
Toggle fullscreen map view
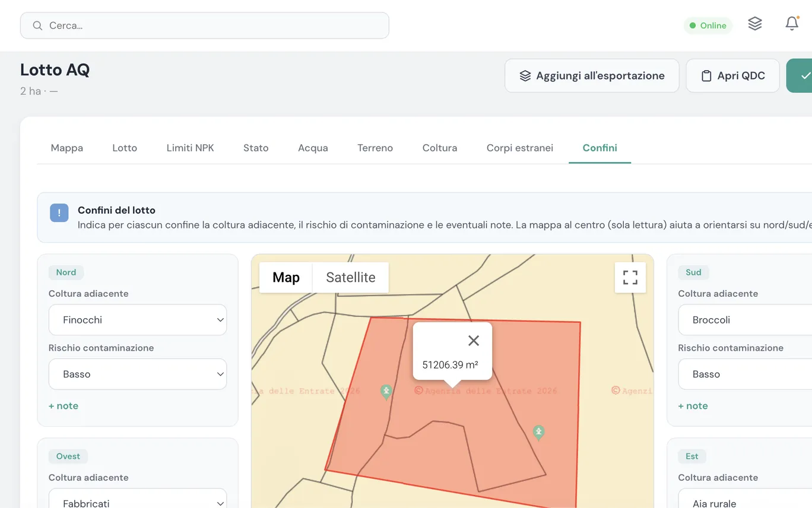pyautogui.click(x=630, y=277)
